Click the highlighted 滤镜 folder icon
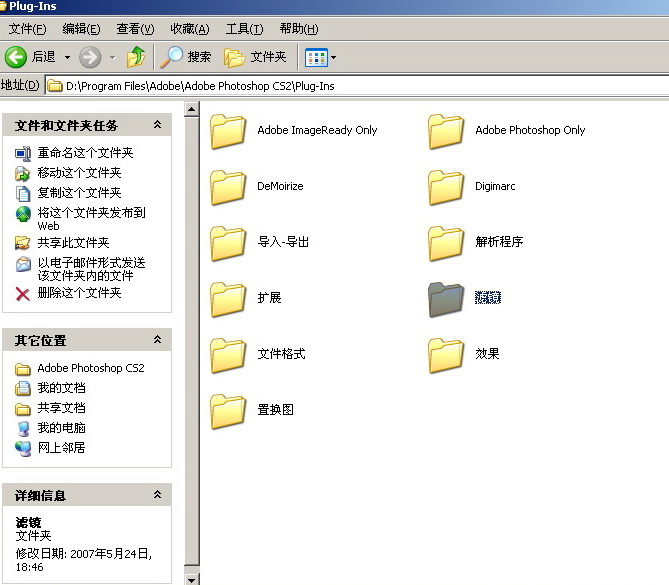669x585 pixels. [446, 299]
